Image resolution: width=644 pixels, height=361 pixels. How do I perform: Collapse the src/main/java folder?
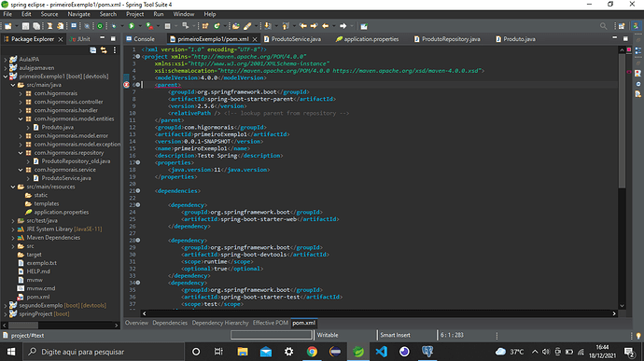click(x=13, y=85)
